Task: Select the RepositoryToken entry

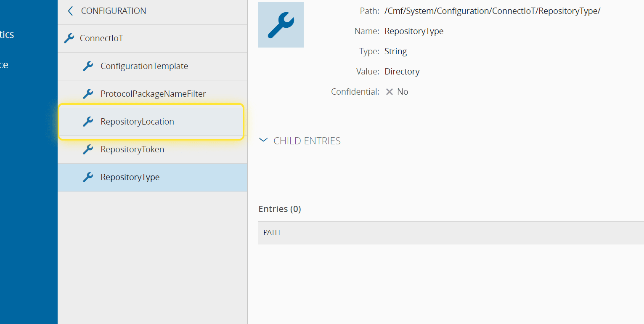Action: point(133,149)
